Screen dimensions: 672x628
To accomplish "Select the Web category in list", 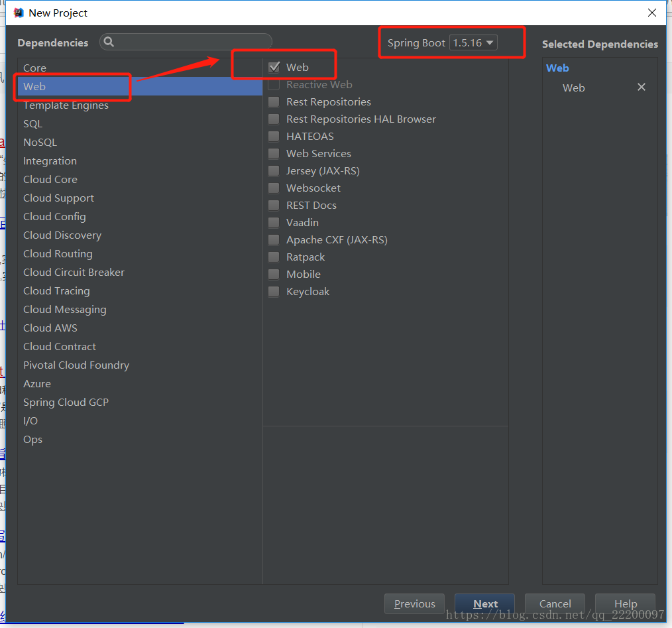I will click(140, 86).
